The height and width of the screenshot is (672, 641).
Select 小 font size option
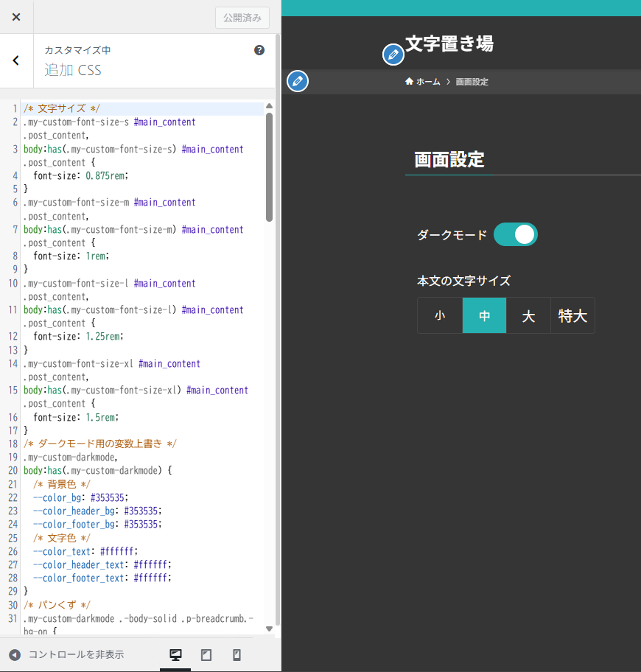click(x=440, y=316)
